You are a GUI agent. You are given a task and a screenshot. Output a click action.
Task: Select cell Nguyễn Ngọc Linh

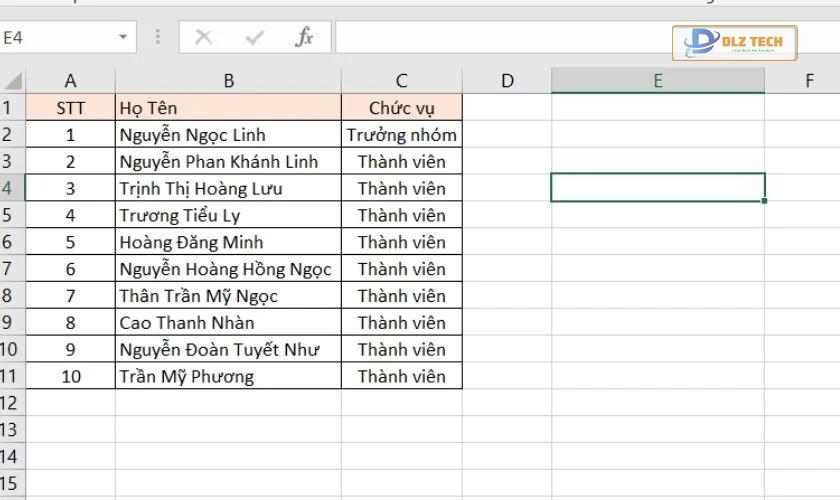click(228, 134)
